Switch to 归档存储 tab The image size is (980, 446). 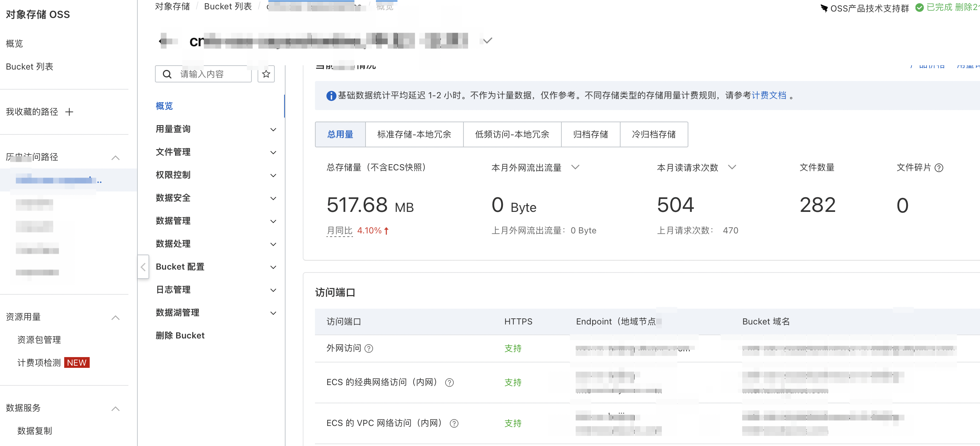coord(590,134)
